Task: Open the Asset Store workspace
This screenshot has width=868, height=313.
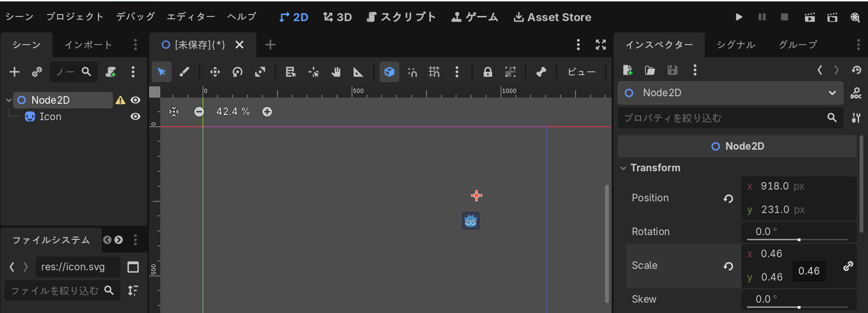Action: coord(553,17)
